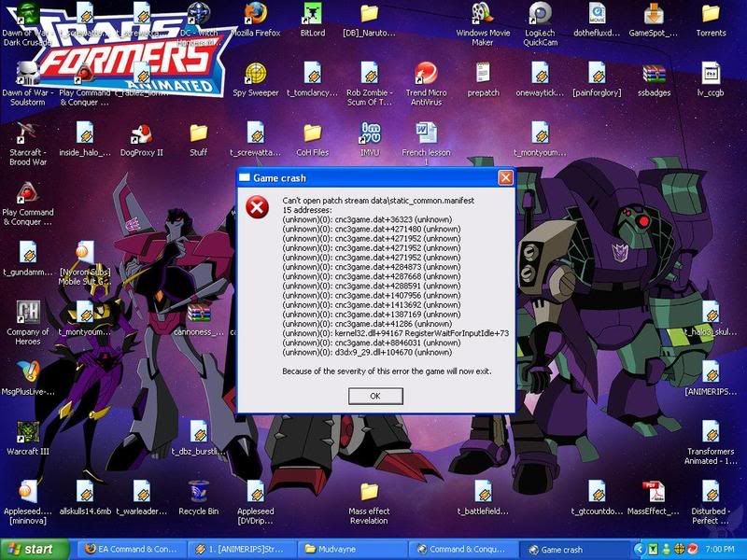Screen dimensions: 747x560
Task: Launch Starcraft - Brood War shortcut
Action: click(x=28, y=133)
